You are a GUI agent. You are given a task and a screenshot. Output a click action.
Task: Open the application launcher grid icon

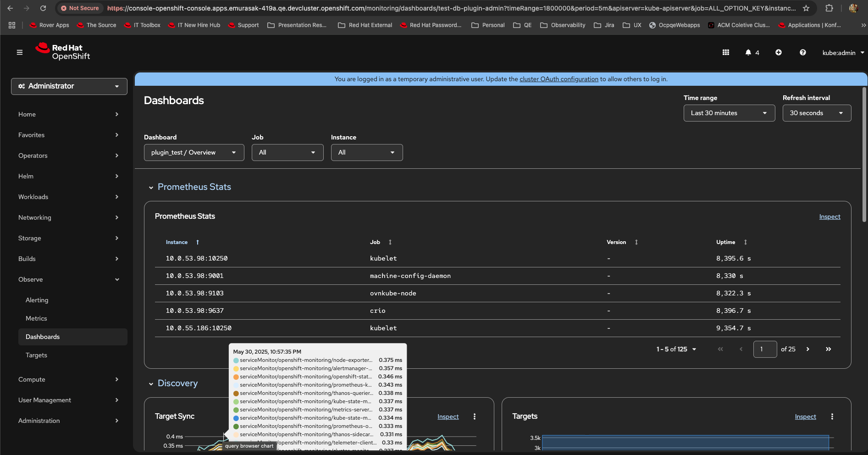(726, 53)
